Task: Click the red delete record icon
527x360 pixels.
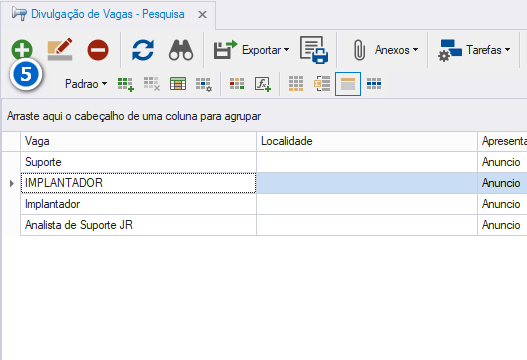Action: coord(98,50)
